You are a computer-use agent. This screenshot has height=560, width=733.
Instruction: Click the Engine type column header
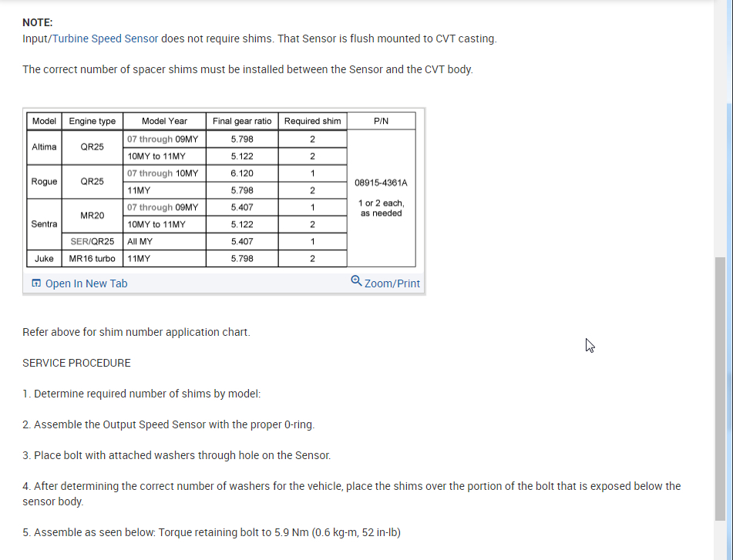tap(92, 121)
